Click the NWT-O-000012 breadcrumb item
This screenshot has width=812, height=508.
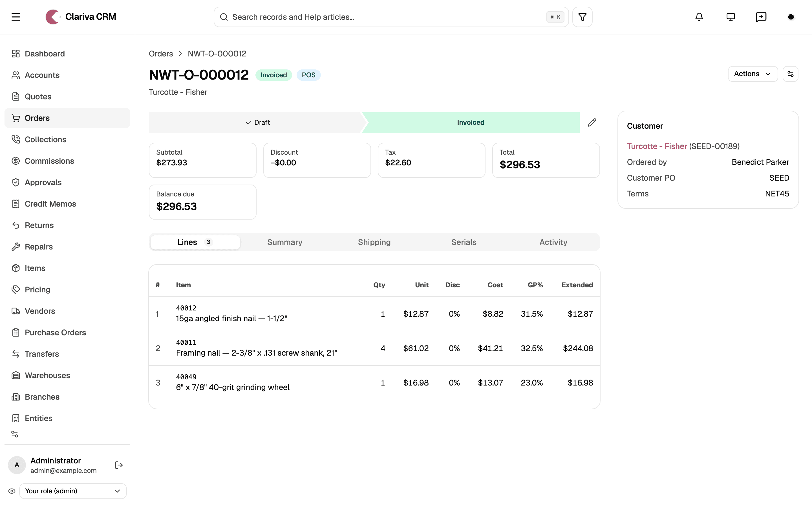point(217,54)
